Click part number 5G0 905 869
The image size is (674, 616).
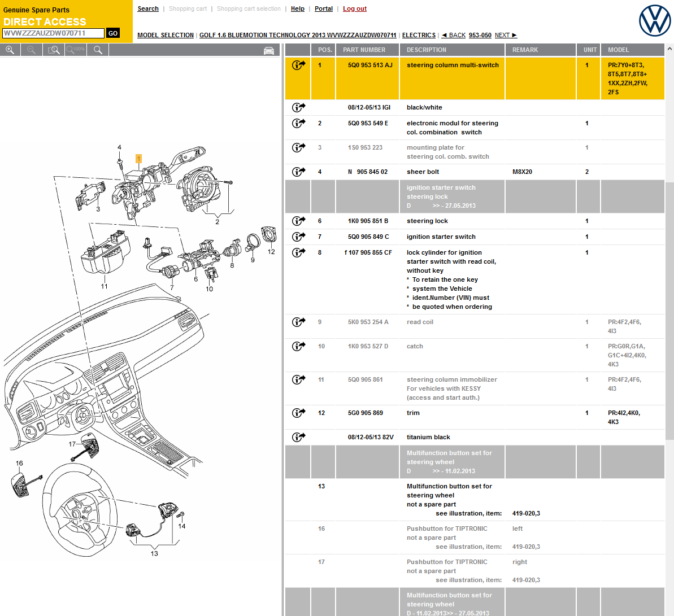pyautogui.click(x=366, y=413)
